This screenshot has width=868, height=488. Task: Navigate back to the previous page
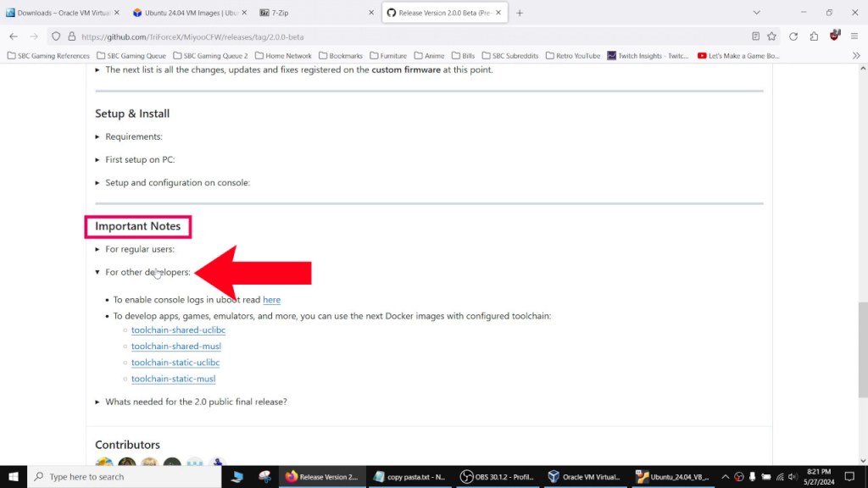tap(14, 36)
